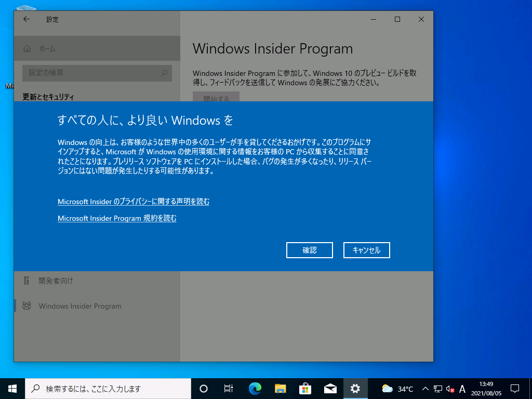
Task: Open the Windows Start menu
Action: 12,389
